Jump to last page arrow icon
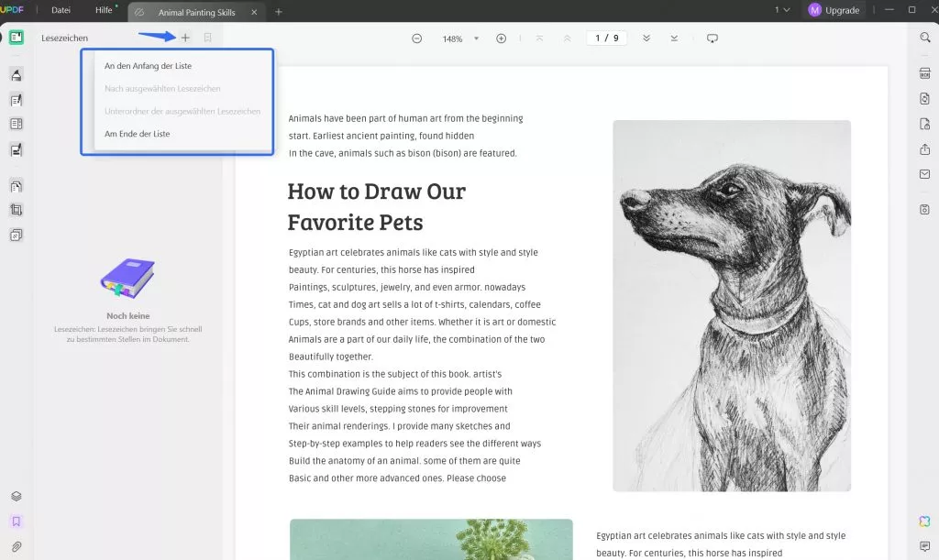939x560 pixels. pos(675,38)
